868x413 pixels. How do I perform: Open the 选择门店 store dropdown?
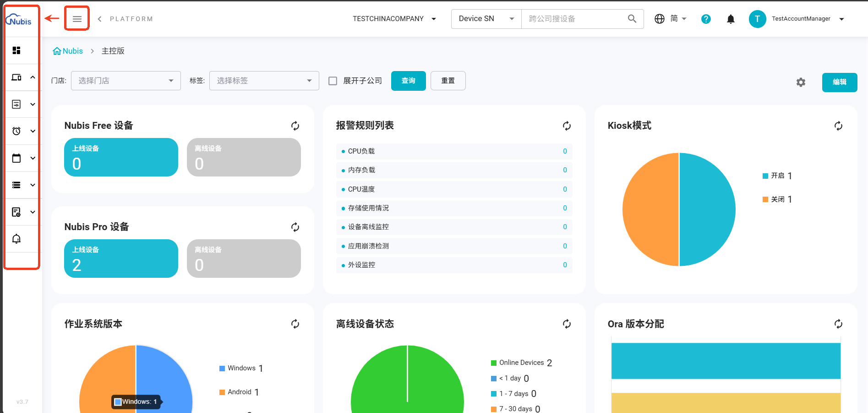(x=126, y=81)
